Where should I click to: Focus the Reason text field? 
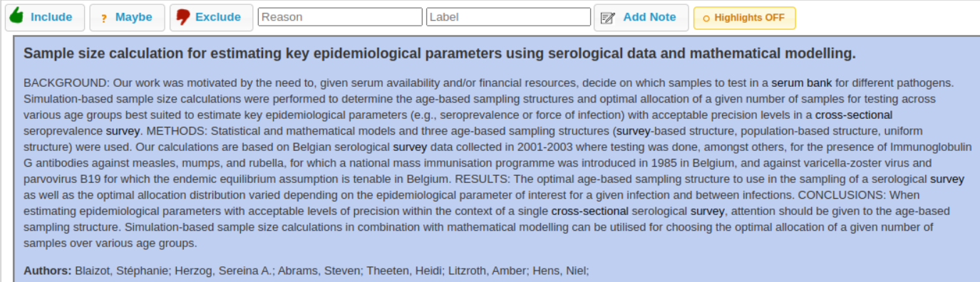click(340, 17)
